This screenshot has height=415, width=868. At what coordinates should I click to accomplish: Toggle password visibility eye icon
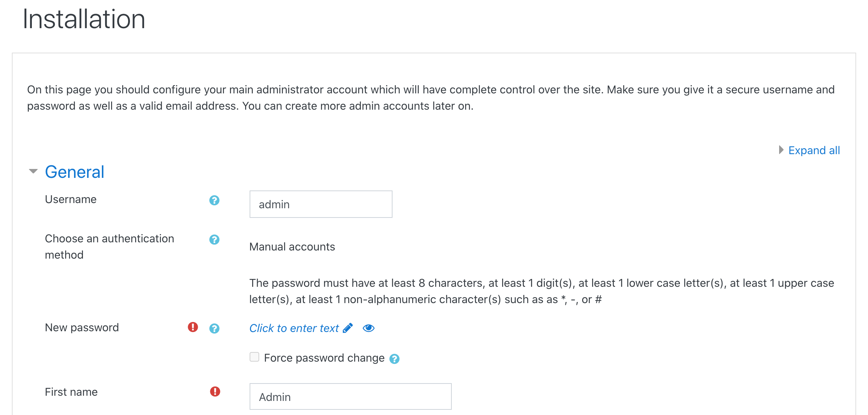(x=368, y=328)
